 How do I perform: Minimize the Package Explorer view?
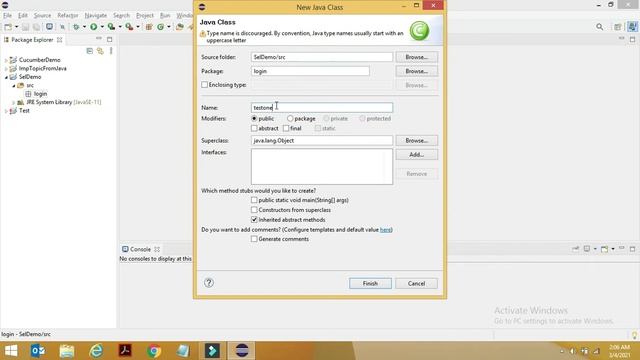coord(98,39)
